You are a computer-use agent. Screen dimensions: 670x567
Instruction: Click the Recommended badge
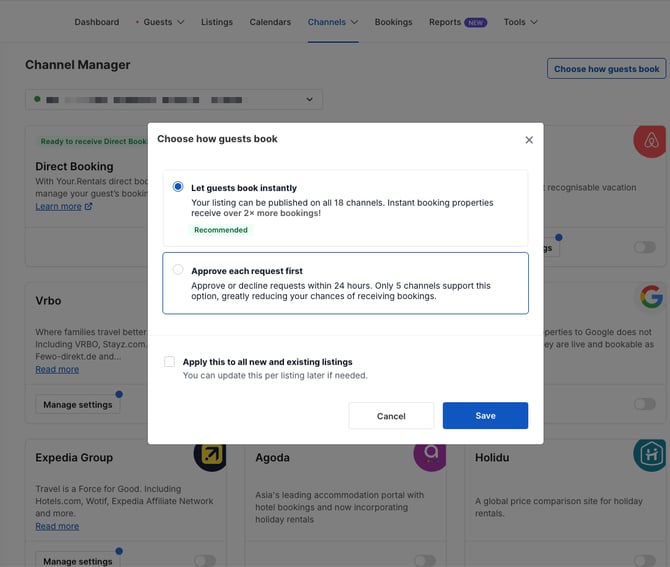[220, 230]
